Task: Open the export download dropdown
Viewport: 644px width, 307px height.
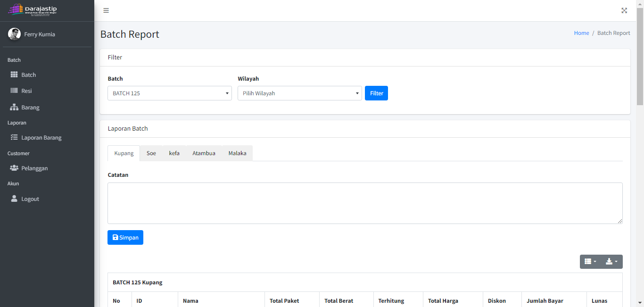Action: tap(611, 262)
